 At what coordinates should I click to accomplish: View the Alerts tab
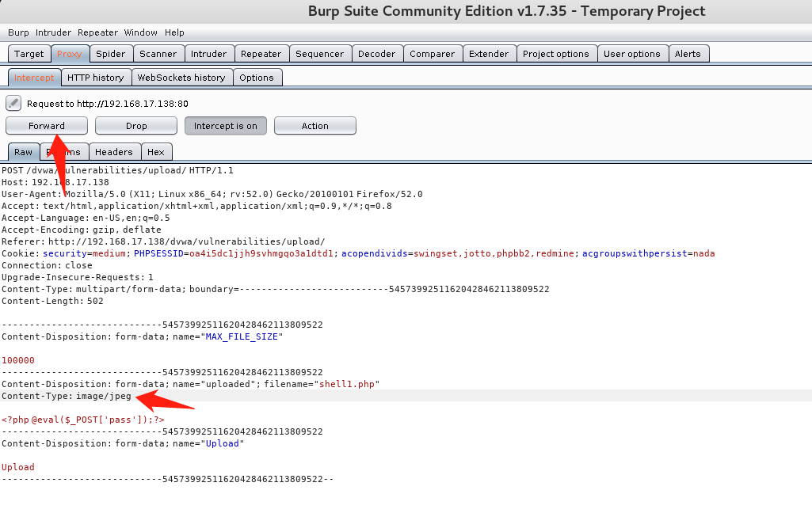click(x=688, y=54)
